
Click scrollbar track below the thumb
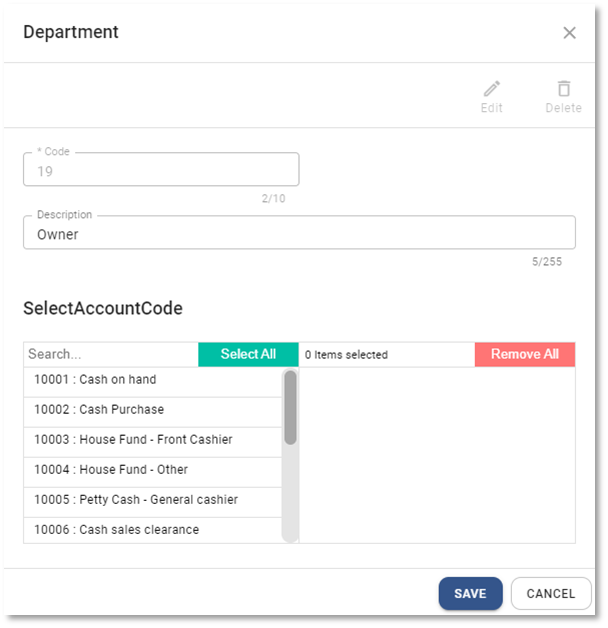click(290, 495)
